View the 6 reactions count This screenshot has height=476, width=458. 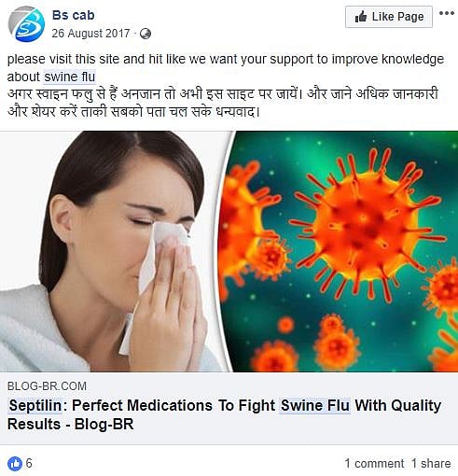(29, 463)
